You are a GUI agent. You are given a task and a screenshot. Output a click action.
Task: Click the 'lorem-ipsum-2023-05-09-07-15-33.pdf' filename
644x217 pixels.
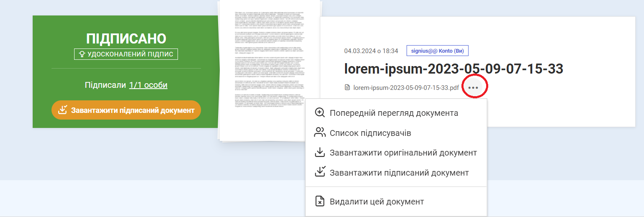point(406,88)
